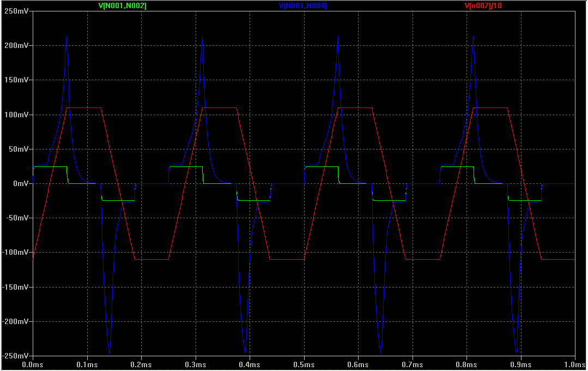The image size is (588, 371).
Task: Click the blue V(N001,N004) trace label
Action: click(302, 5)
